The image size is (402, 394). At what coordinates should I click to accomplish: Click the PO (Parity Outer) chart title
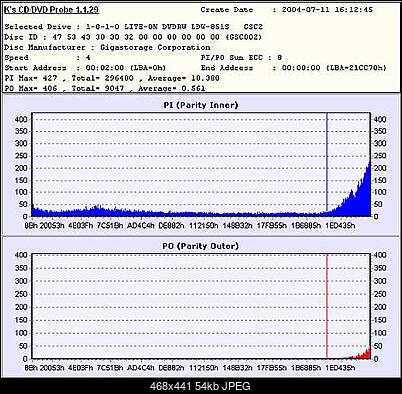click(201, 246)
